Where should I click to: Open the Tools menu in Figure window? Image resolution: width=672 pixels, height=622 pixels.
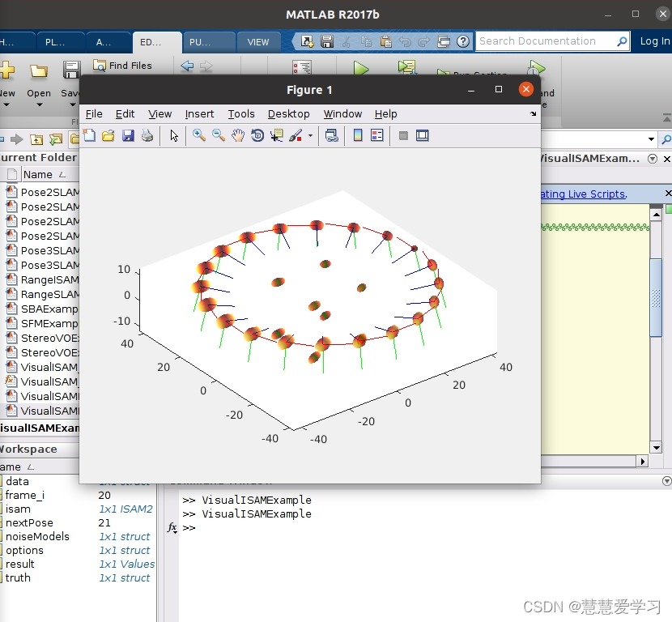click(x=241, y=114)
